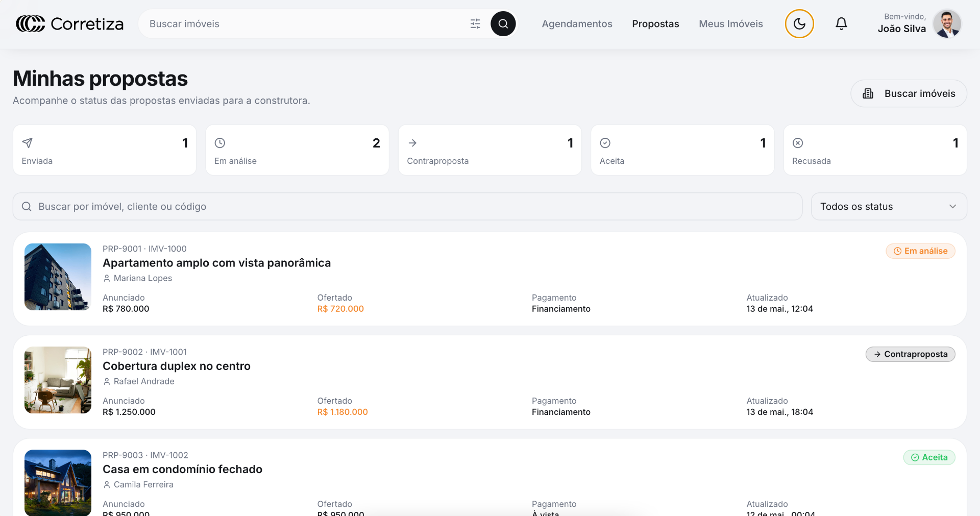The width and height of the screenshot is (980, 516).
Task: Open Cobertura duplex no centro title
Action: click(177, 366)
